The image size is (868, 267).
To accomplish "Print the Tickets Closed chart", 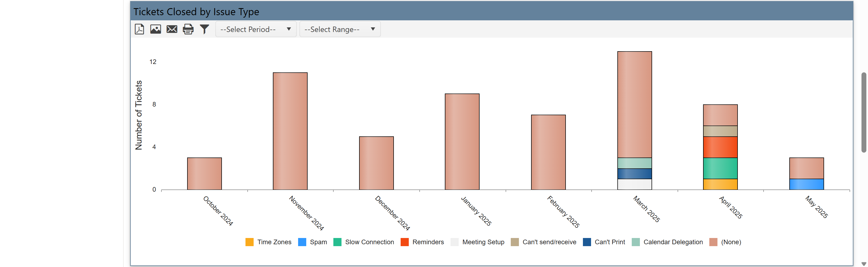I will 188,29.
